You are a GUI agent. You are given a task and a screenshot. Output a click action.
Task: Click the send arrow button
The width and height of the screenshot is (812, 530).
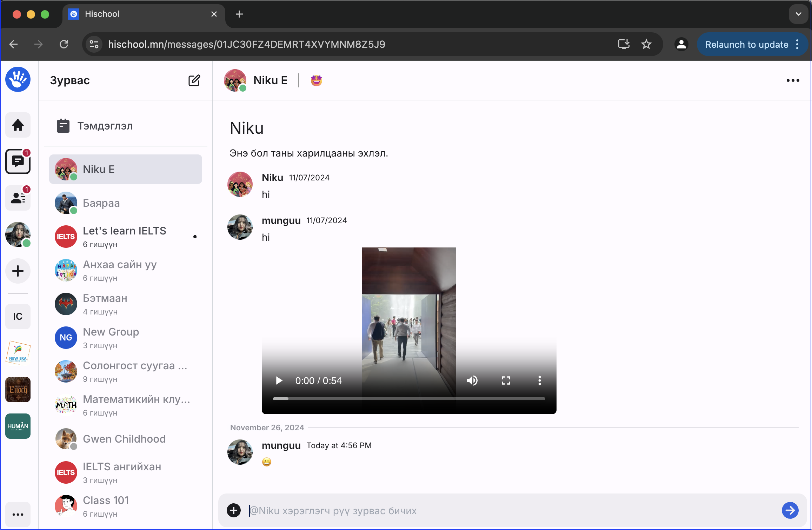(x=790, y=510)
